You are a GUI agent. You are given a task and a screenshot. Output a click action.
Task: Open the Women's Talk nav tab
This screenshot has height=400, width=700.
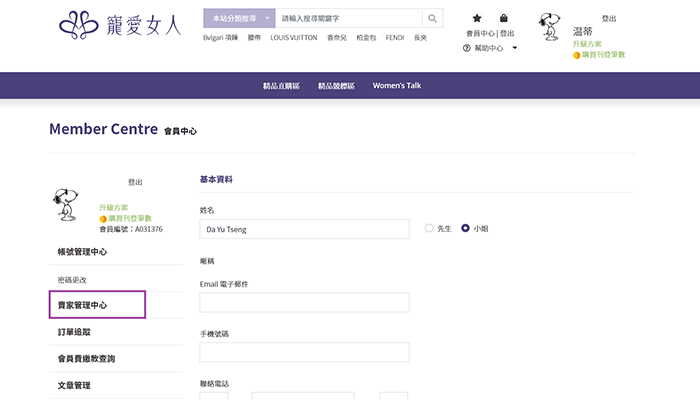point(397,86)
